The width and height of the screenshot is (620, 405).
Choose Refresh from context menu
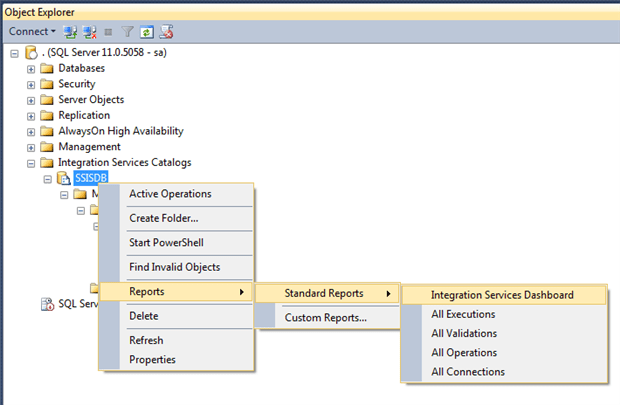(176, 340)
